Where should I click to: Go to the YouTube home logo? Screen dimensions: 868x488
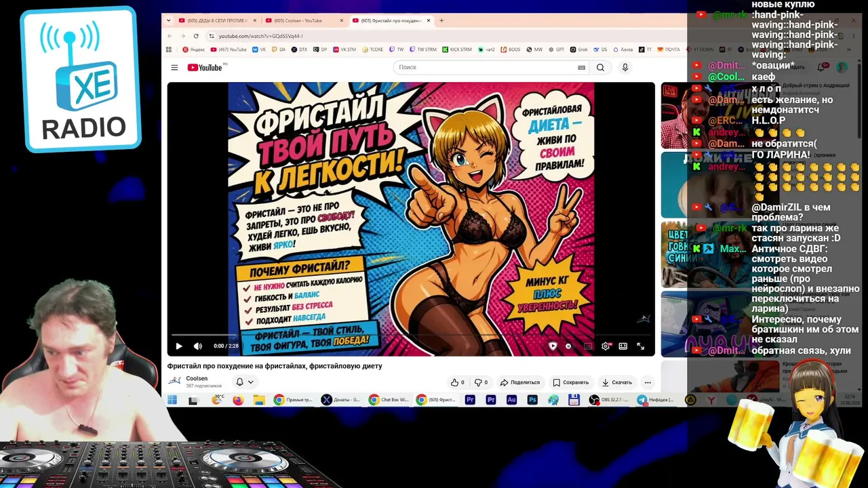[x=205, y=68]
